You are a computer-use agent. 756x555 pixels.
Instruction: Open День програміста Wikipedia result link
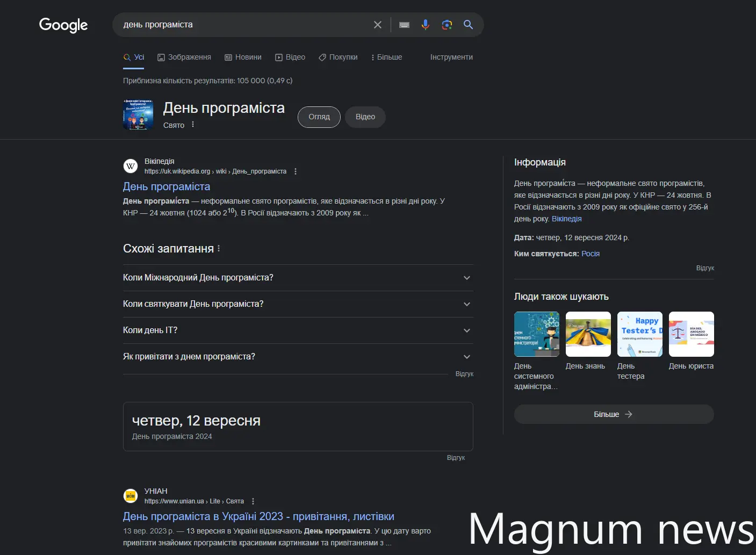tap(167, 186)
